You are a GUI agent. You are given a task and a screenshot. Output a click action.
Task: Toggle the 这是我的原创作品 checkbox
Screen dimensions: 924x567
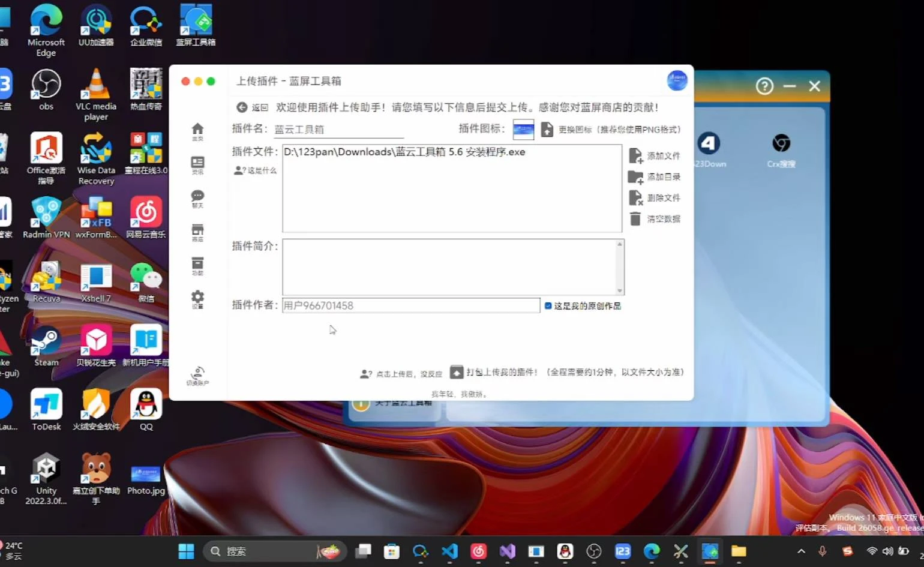pyautogui.click(x=548, y=306)
